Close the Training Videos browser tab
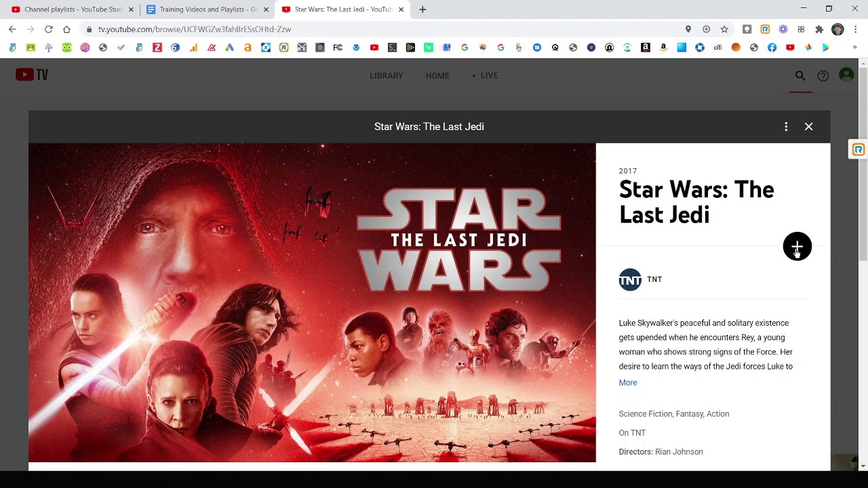 click(x=266, y=9)
